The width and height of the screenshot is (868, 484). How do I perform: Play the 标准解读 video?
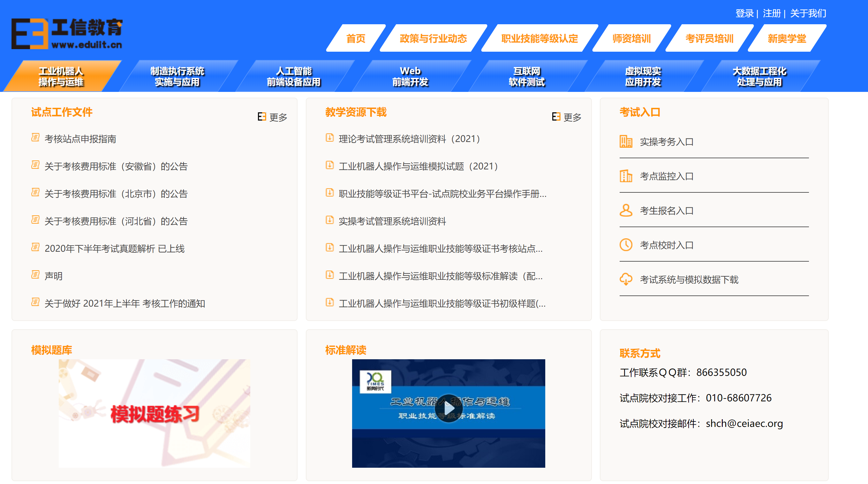pyautogui.click(x=449, y=408)
